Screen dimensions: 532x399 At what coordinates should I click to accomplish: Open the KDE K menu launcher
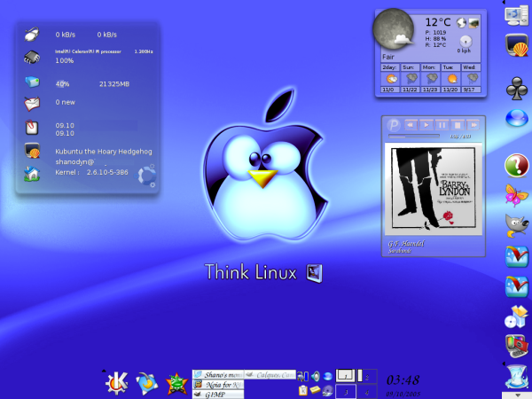click(x=117, y=383)
